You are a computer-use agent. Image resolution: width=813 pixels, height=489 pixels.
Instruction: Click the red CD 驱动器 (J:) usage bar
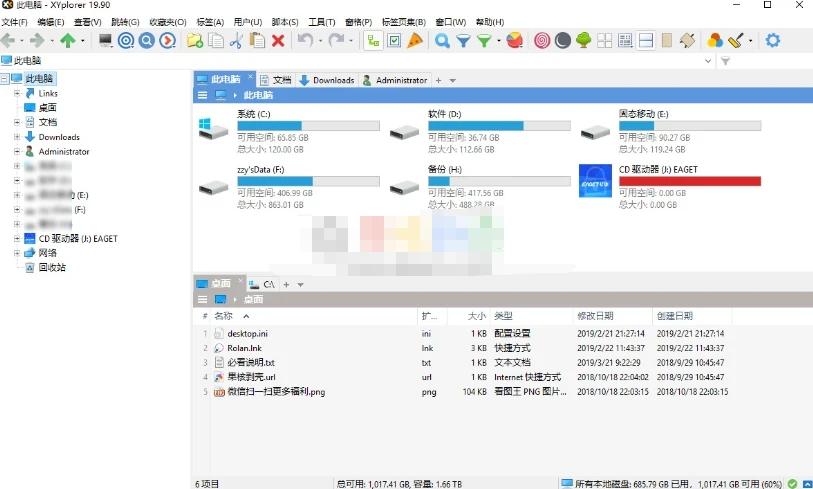click(690, 181)
